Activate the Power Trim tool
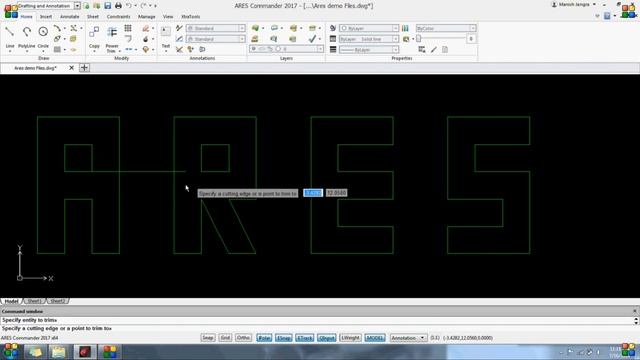The height and width of the screenshot is (360, 640). click(x=112, y=39)
